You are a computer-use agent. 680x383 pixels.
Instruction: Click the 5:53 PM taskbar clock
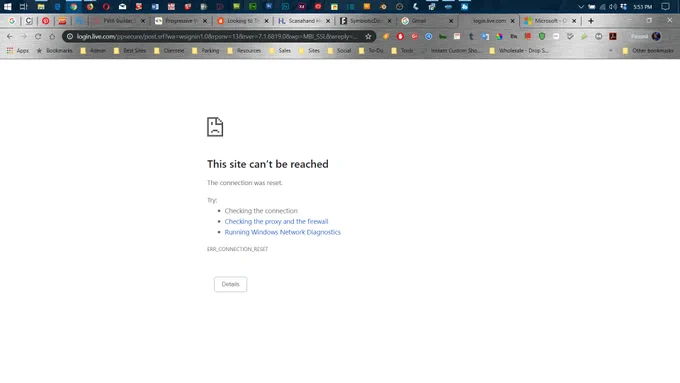(x=643, y=7)
